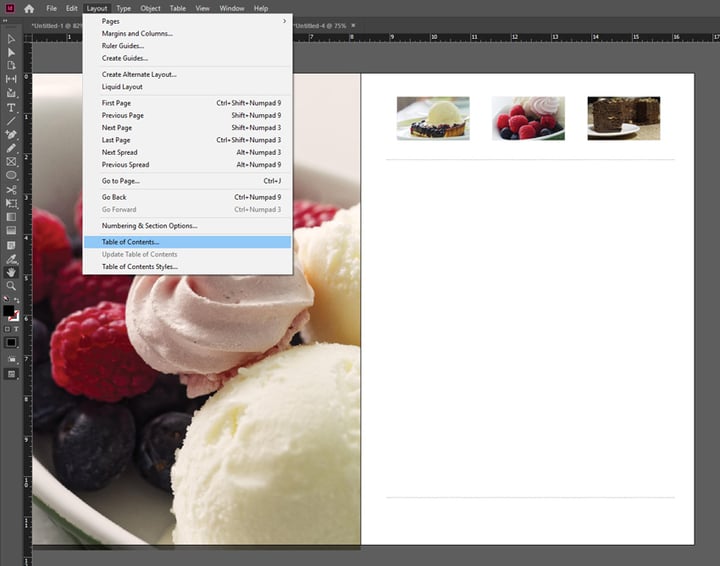Choose Table of Contents... menu item
Viewport: 720px width, 566px height.
pos(187,242)
